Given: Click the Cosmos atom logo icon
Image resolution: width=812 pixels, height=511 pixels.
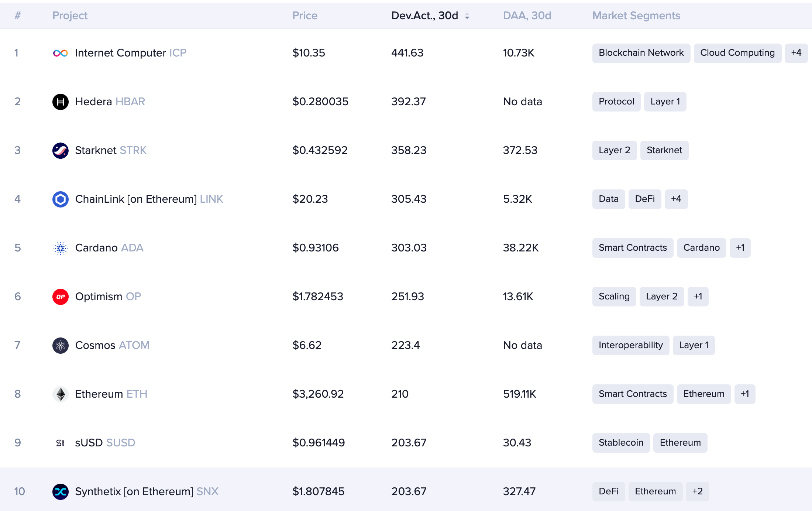Looking at the screenshot, I should 61,346.
